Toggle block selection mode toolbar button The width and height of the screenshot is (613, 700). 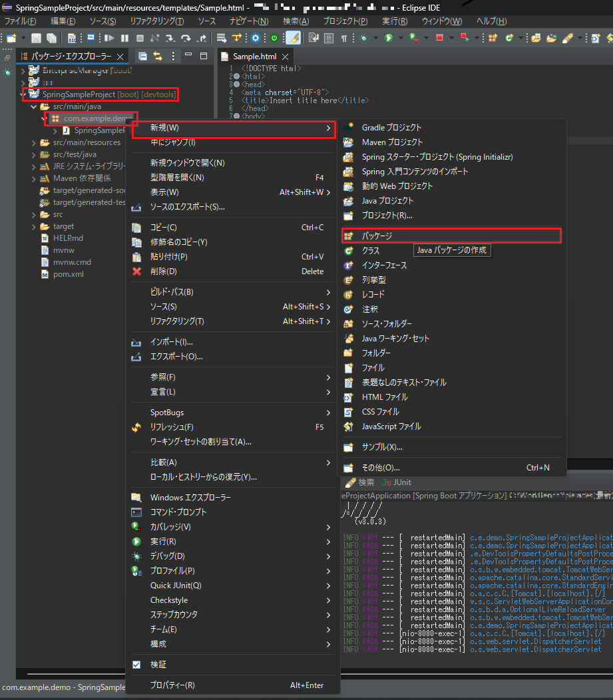pyautogui.click(x=329, y=39)
